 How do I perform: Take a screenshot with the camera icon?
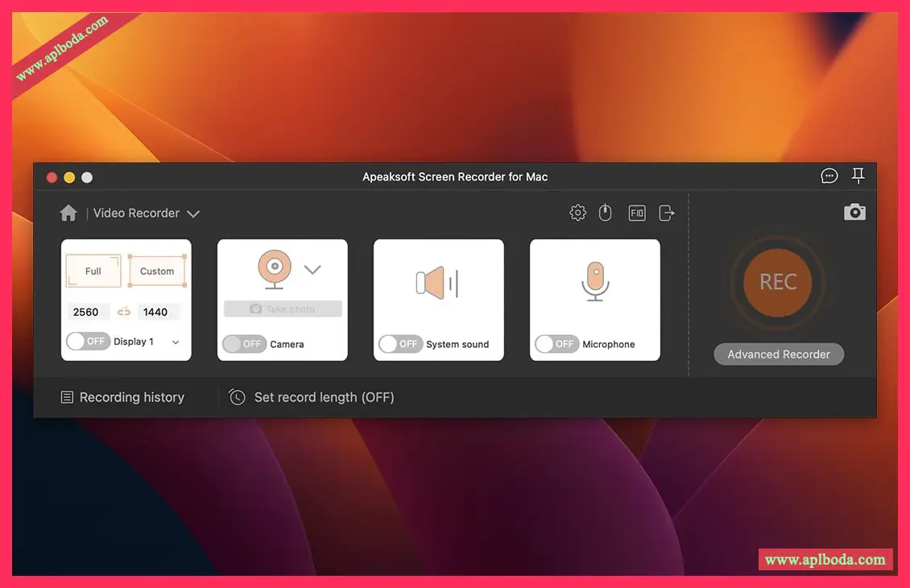[x=854, y=212]
